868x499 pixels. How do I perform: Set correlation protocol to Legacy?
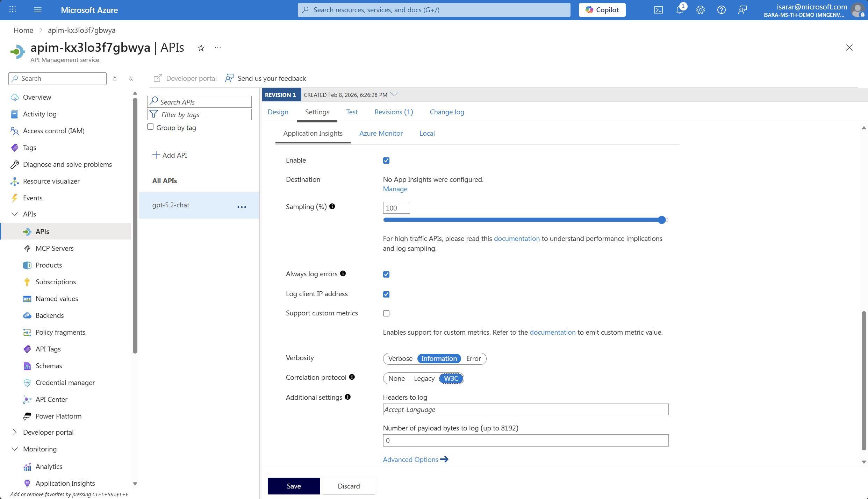coord(424,378)
